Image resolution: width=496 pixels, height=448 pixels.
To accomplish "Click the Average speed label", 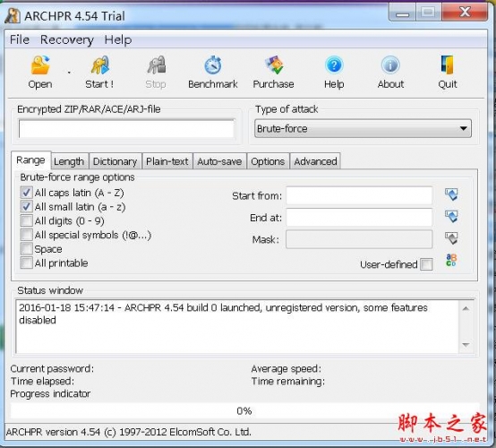I will 286,368.
